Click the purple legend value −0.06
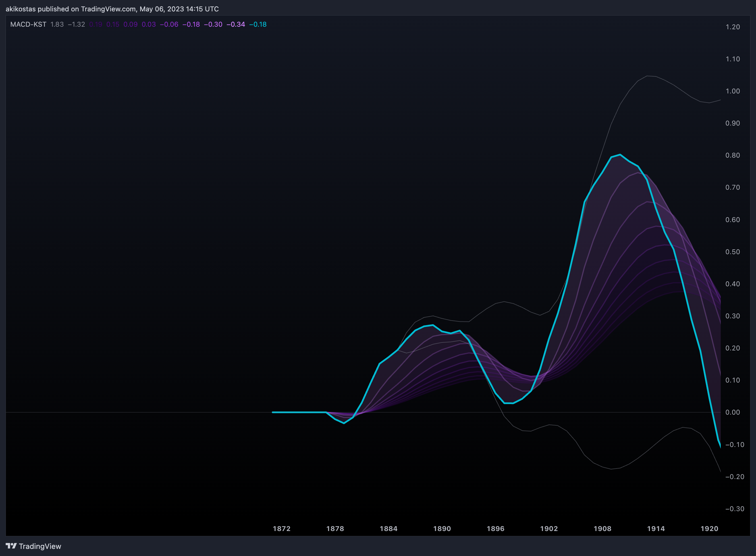756x556 pixels. click(x=169, y=24)
